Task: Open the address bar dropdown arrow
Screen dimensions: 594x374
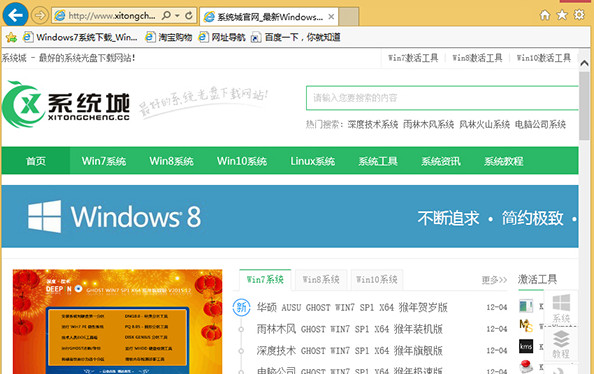Action: tap(177, 16)
